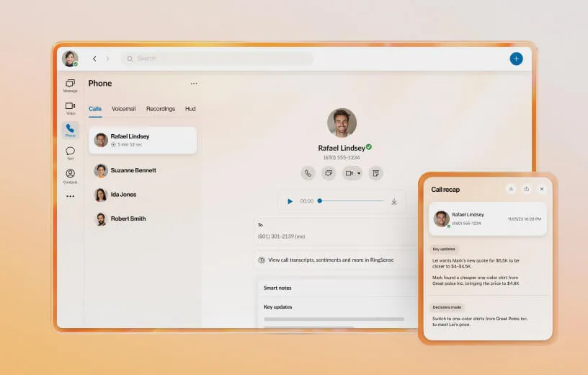Open the notes icon under Rafael Lindsey
Screen dimensions: 588x375
(375, 173)
